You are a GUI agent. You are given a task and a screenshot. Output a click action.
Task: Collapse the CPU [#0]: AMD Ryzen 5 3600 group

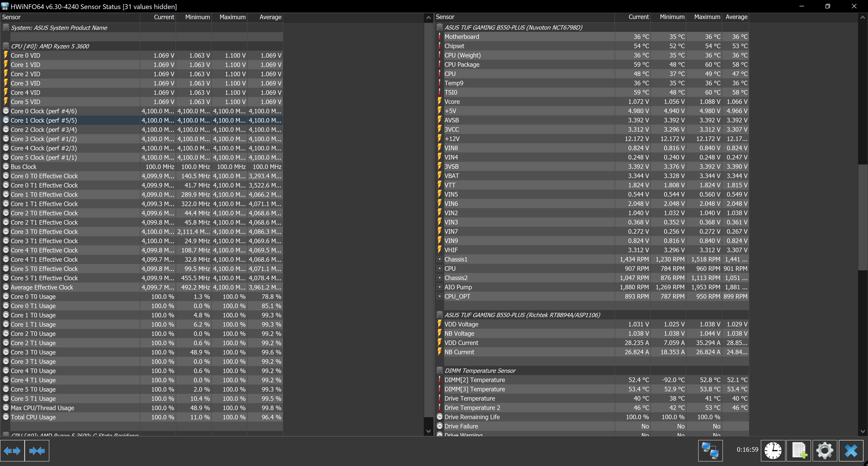[6, 46]
